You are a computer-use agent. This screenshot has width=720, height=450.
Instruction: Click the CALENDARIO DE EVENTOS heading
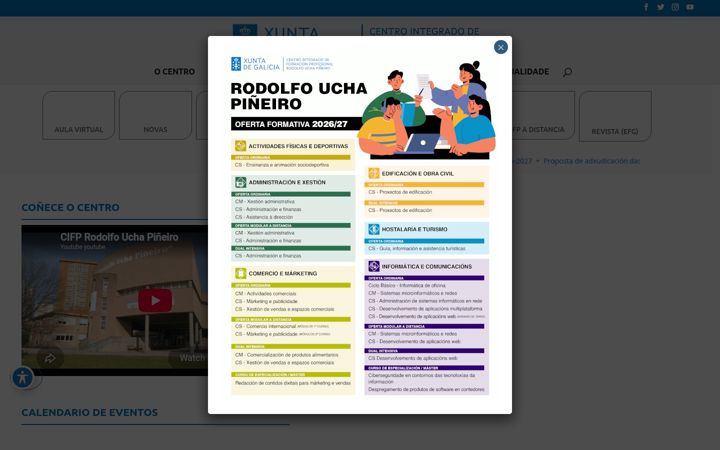90,412
